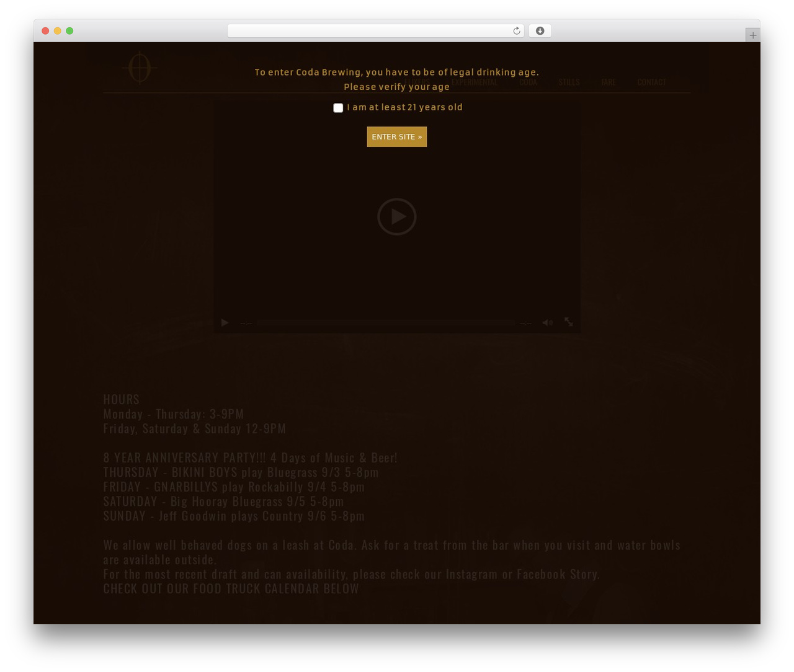Select the FARE menu item
Screen dimensions: 794x672
pyautogui.click(x=608, y=82)
